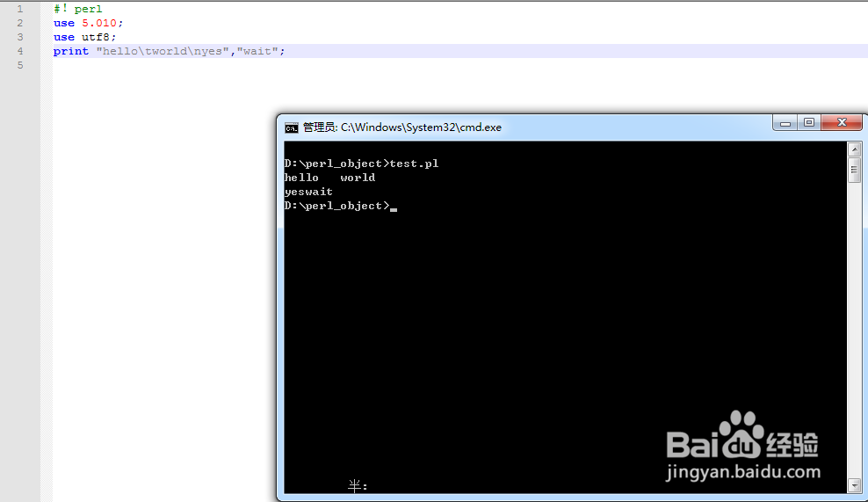Minimize the cmd.exe window
The image size is (868, 502).
tap(785, 123)
